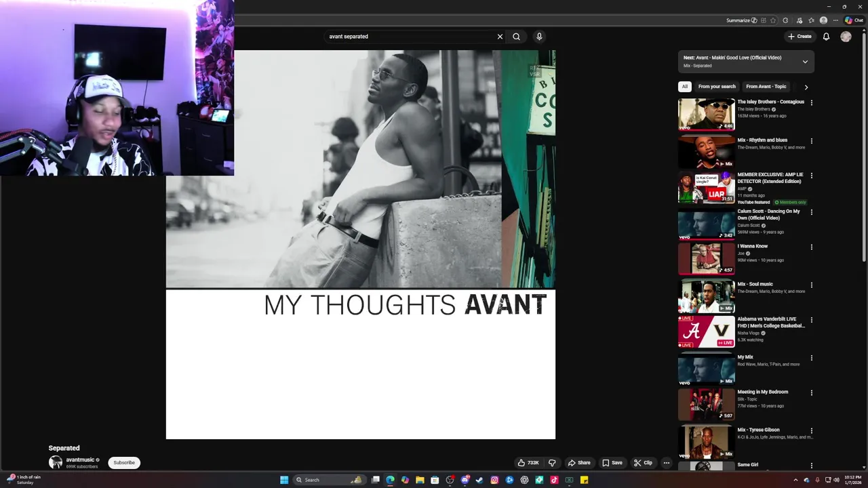The image size is (868, 488).
Task: Open options for 'My Mix'
Action: 811,358
